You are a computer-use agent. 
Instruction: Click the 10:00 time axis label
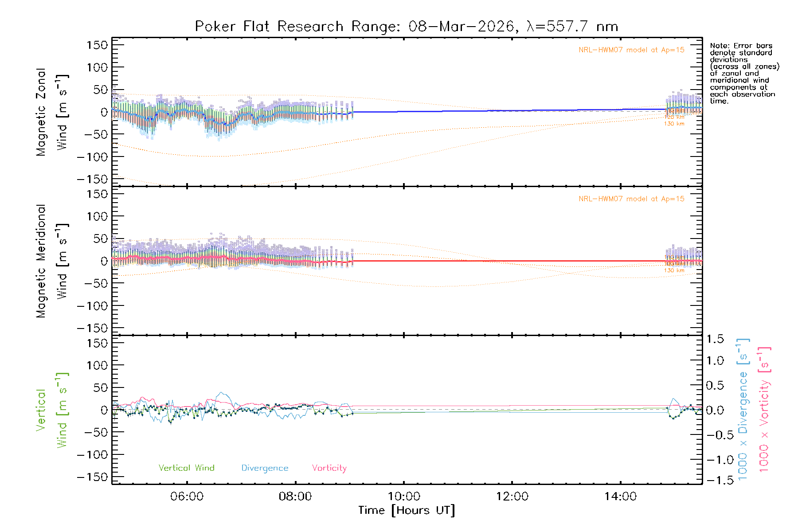(x=404, y=497)
